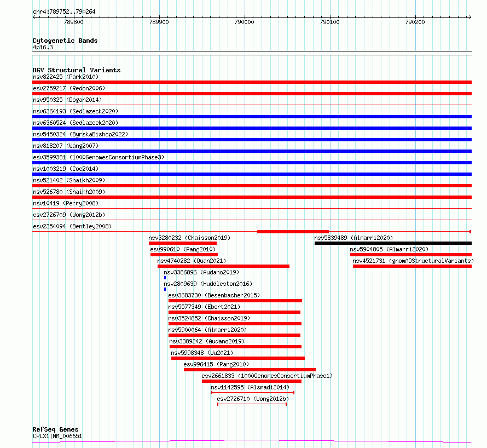Viewport: 487px width, 448px height.
Task: Click the right arrow at the ruler end
Action: (x=469, y=17)
